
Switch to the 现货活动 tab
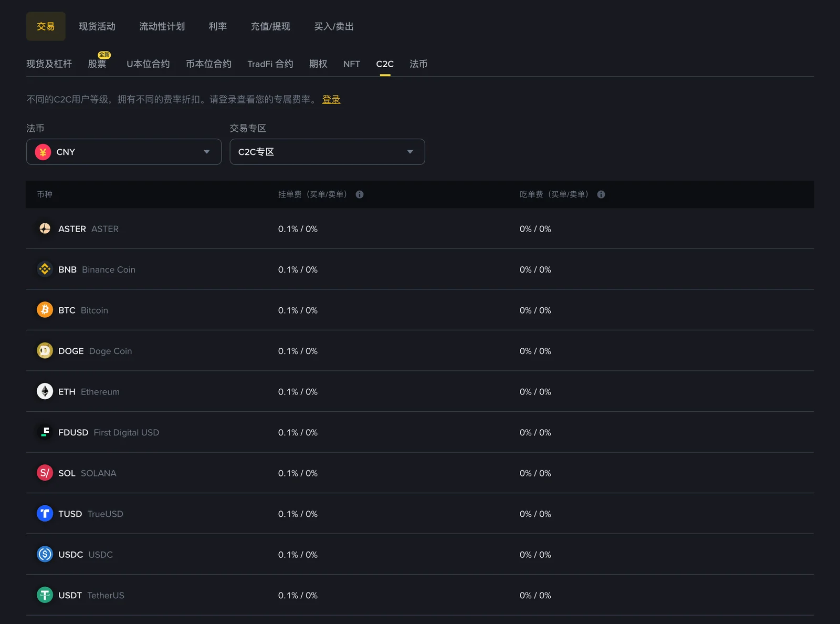97,26
